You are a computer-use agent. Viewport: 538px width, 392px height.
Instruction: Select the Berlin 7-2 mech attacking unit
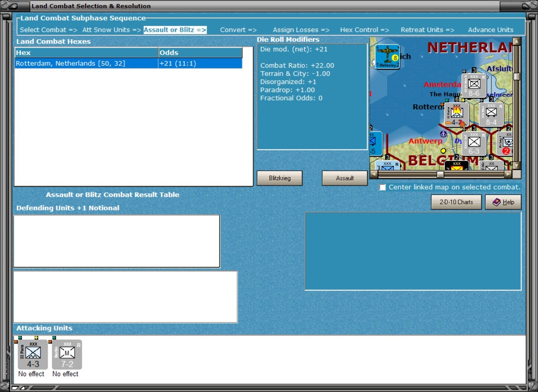pos(67,355)
